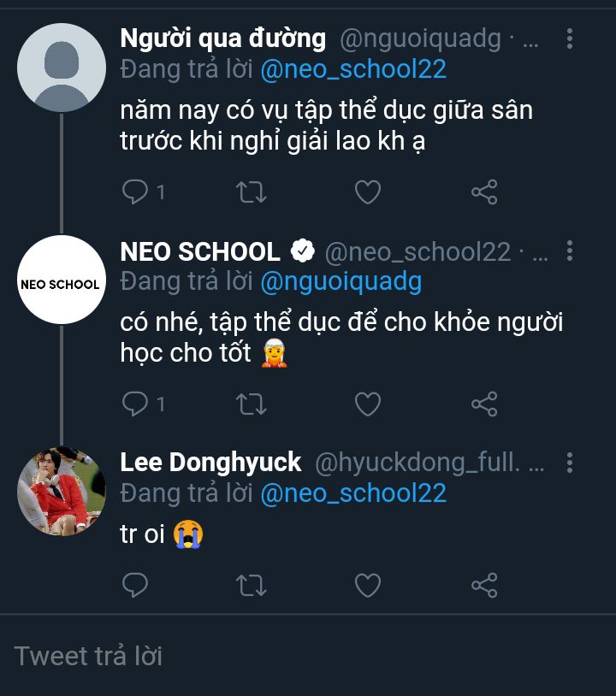Retweet NEO SCHOOL's reply
Image resolution: width=616 pixels, height=696 pixels.
[252, 404]
